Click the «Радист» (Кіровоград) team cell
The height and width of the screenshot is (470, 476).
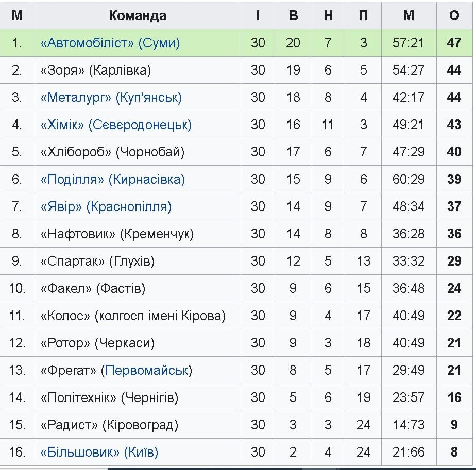pyautogui.click(x=109, y=425)
